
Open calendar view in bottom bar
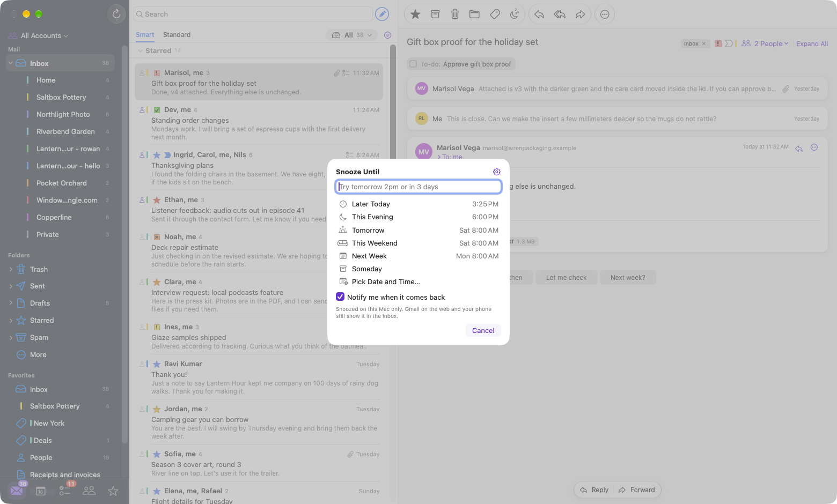point(41,491)
